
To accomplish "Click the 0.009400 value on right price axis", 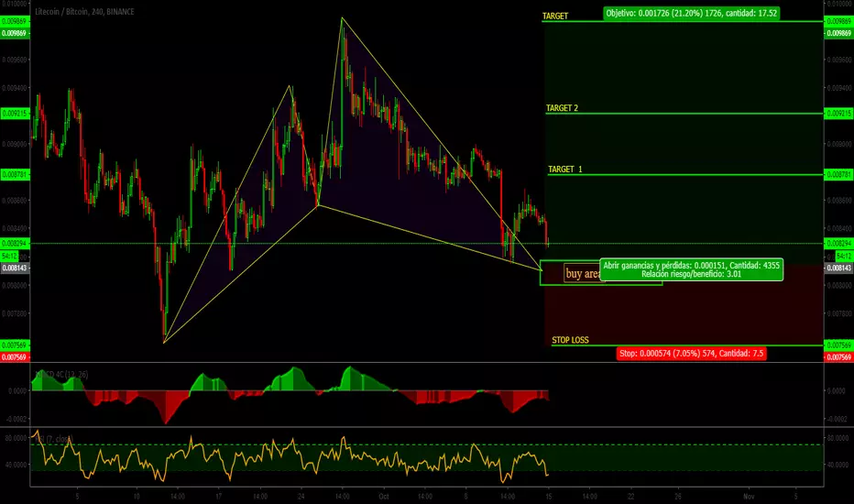I will point(839,88).
